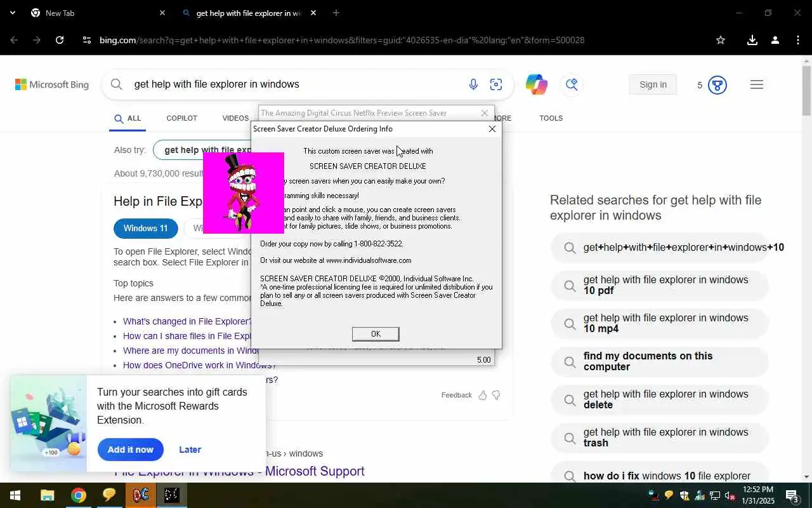Click the jester character screen saver preview image
The width and height of the screenshot is (812, 508).
coord(244,193)
